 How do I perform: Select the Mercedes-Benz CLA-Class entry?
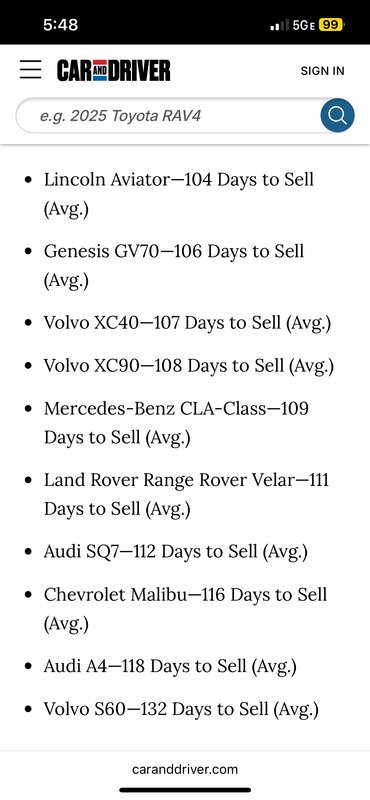(176, 423)
